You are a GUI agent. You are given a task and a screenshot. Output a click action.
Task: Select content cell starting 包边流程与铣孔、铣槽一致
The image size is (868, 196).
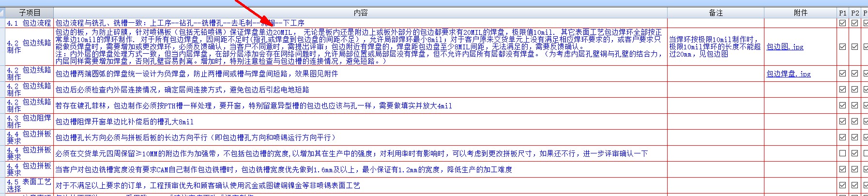tap(360, 23)
